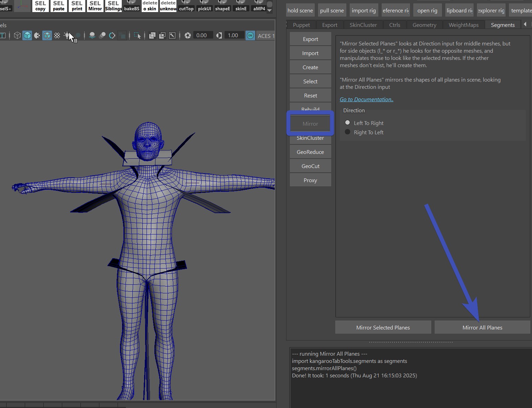Click the cutTop shelf icon
Screen dimensions: 532x408
pyautogui.click(x=186, y=6)
